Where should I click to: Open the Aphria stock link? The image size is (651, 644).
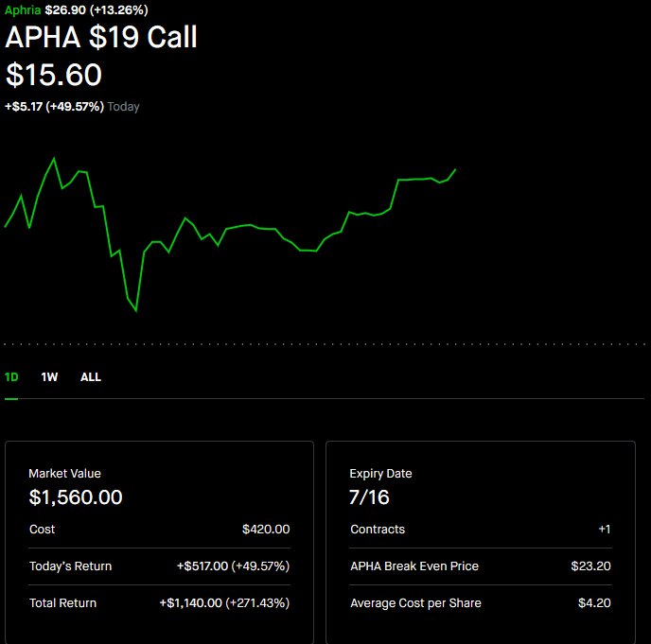(23, 9)
